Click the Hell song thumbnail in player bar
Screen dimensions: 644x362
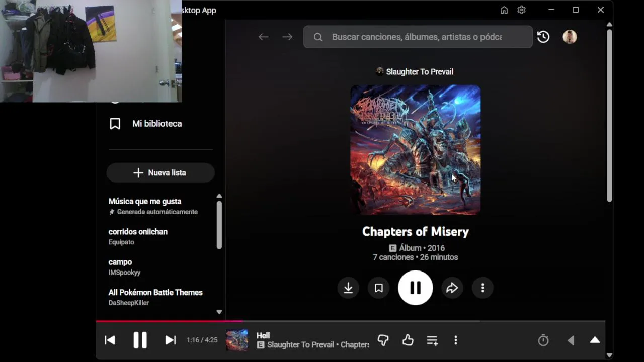point(237,340)
